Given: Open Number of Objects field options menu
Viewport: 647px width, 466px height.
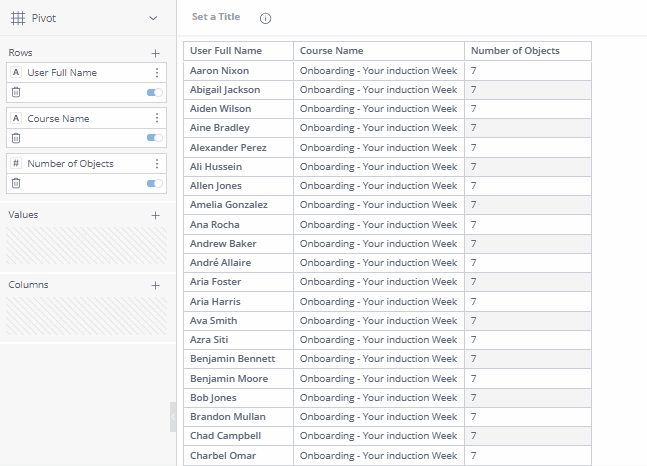Looking at the screenshot, I should (x=157, y=163).
